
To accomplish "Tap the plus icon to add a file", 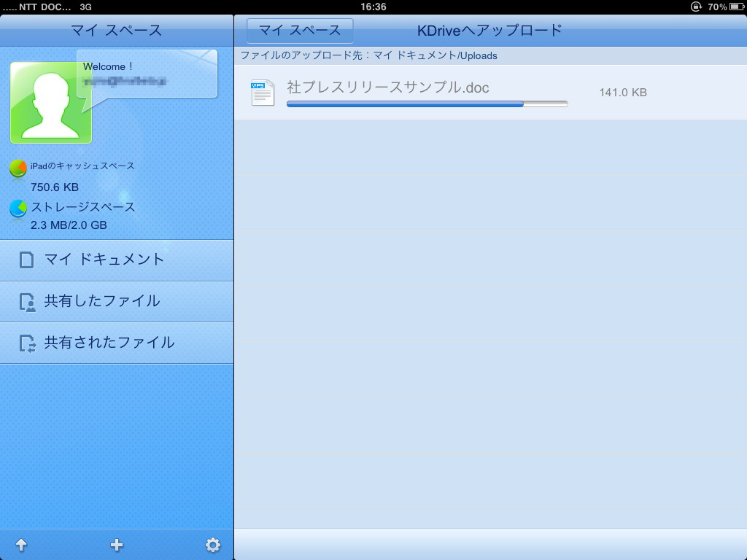I will click(117, 545).
